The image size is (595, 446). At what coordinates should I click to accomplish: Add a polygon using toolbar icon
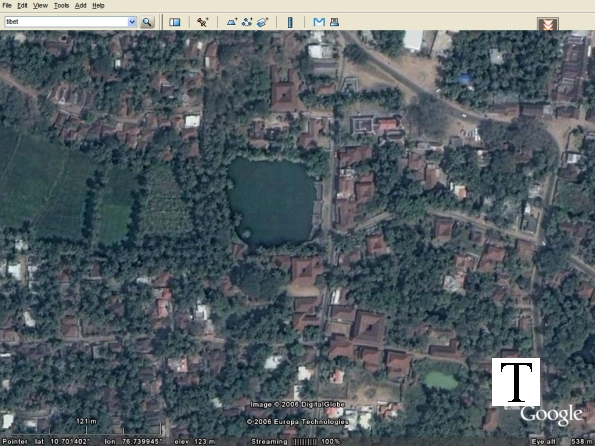pyautogui.click(x=232, y=22)
